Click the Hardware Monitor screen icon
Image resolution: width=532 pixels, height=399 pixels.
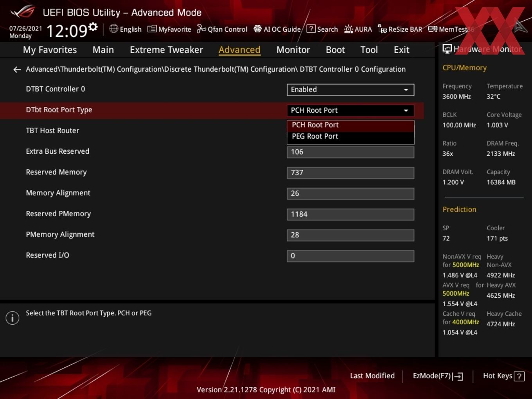447,49
